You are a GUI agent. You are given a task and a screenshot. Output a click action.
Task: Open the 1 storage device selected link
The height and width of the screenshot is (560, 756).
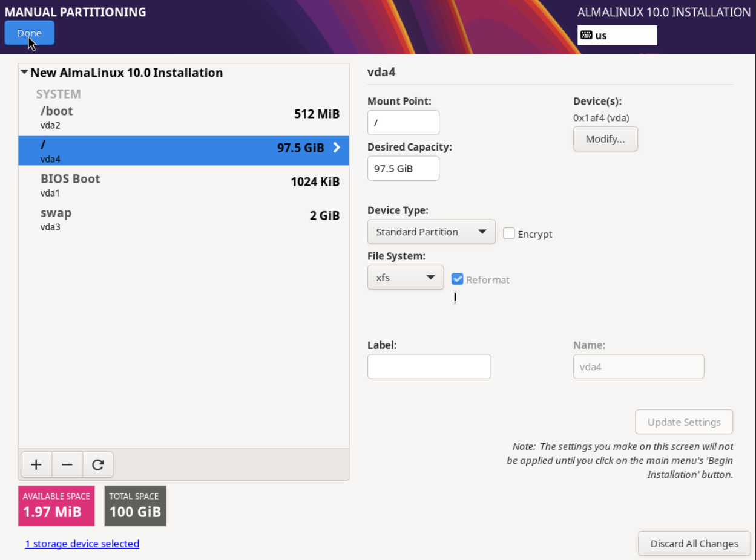82,544
